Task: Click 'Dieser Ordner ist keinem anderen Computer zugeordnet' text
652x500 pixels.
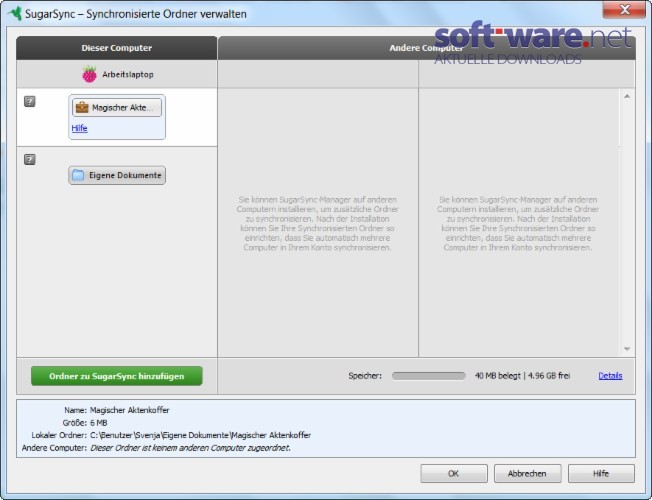Action: tap(190, 448)
